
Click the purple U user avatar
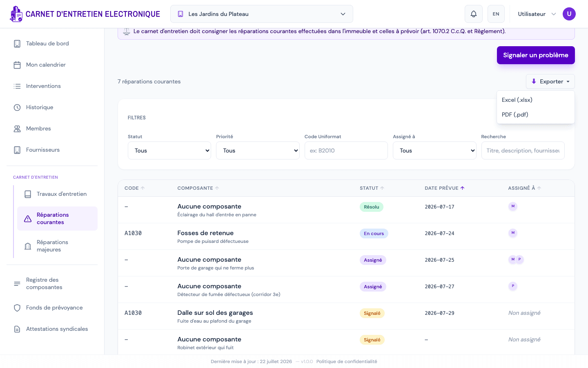coord(569,14)
